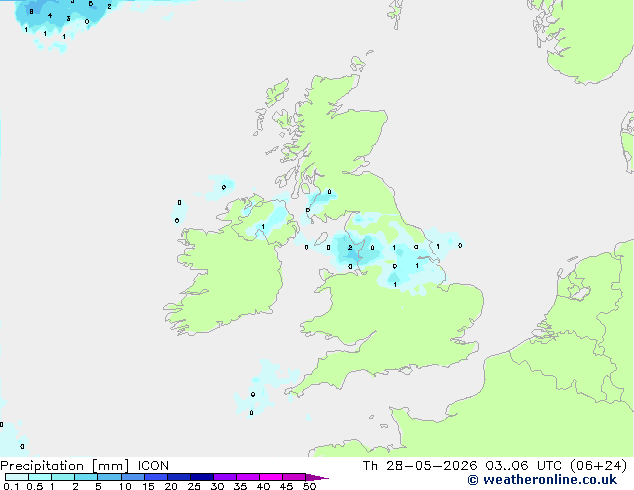Screen dimensions: 634x490
Task: Click the '3' precipitation value at top-left
Action: pyautogui.click(x=68, y=19)
